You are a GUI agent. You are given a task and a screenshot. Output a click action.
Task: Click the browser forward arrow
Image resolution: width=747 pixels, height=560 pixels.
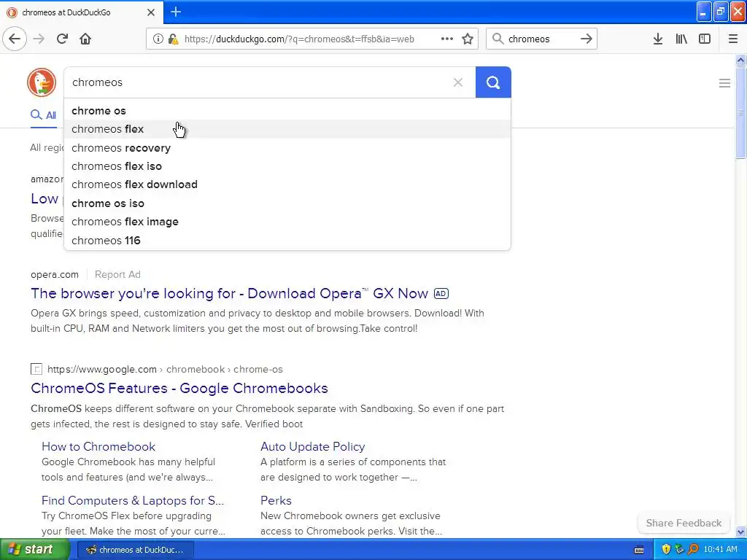coord(39,39)
